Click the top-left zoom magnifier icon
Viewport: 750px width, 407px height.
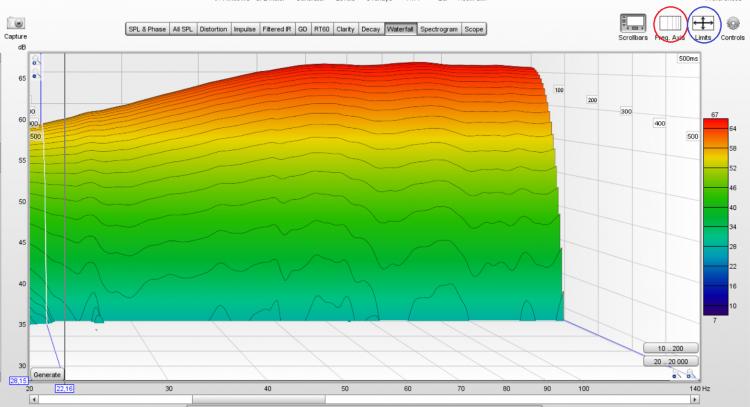click(36, 62)
